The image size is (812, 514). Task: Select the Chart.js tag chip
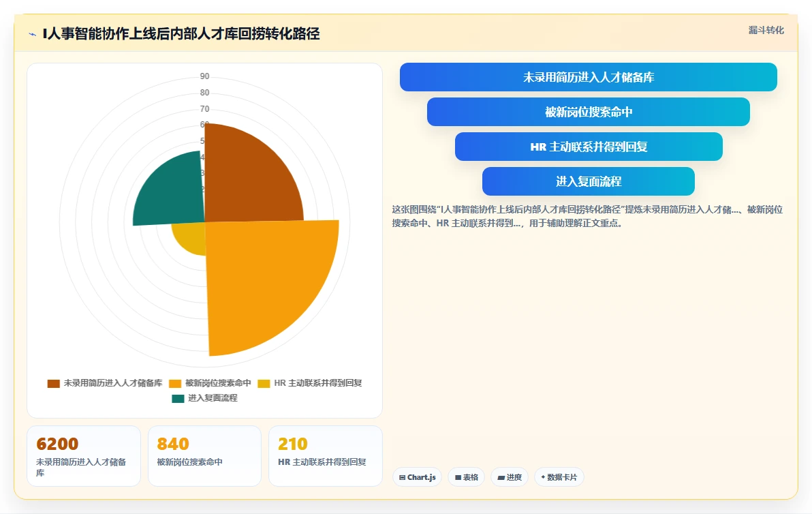418,477
